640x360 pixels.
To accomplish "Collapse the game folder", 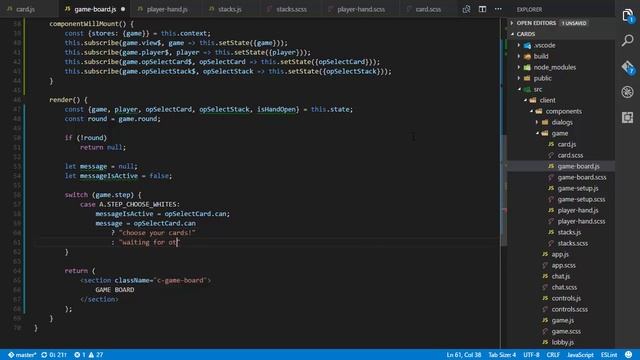I will point(561,133).
